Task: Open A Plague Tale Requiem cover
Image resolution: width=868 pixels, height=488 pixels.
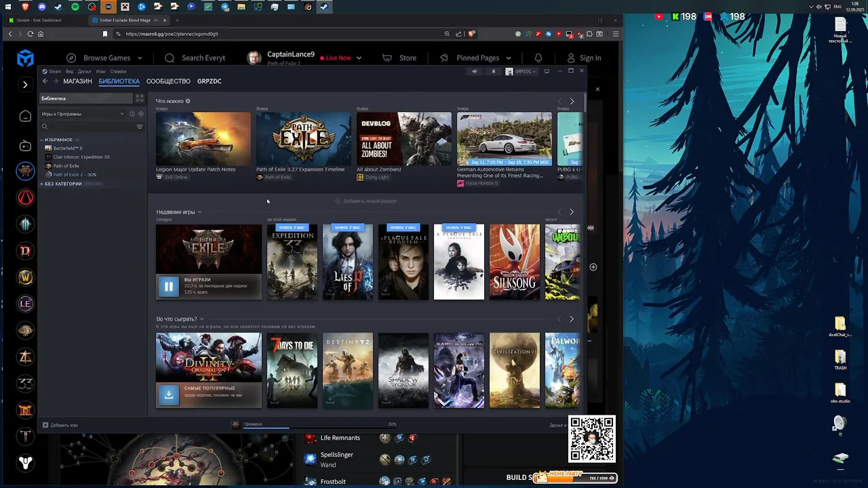Action: [403, 262]
